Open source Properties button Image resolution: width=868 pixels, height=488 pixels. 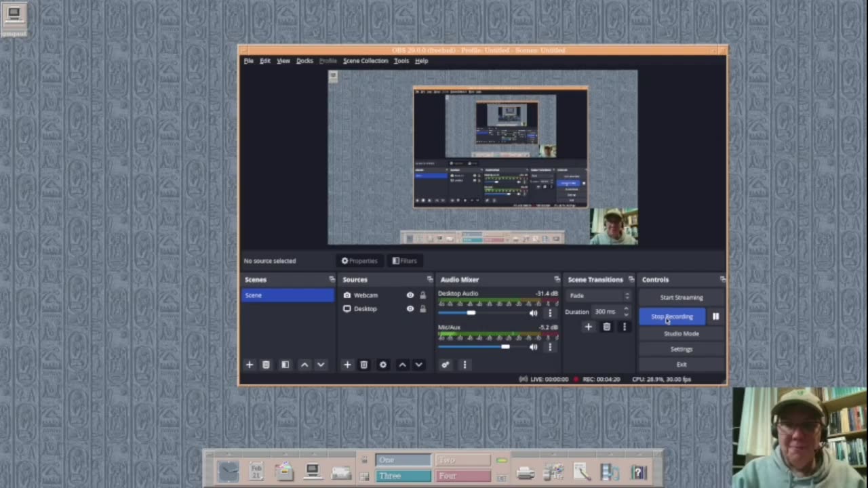359,261
